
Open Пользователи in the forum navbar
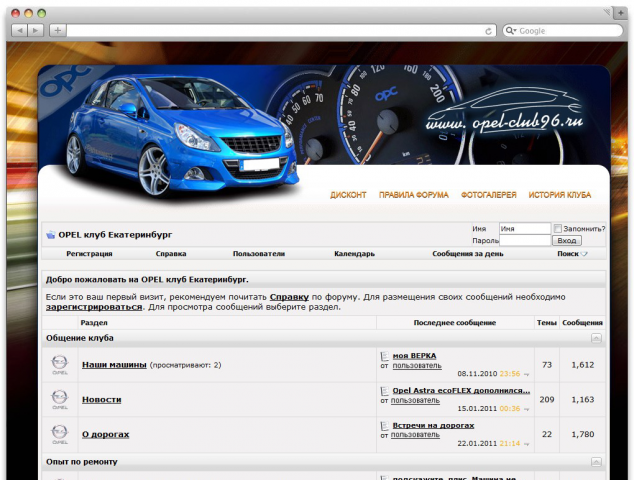click(x=259, y=254)
